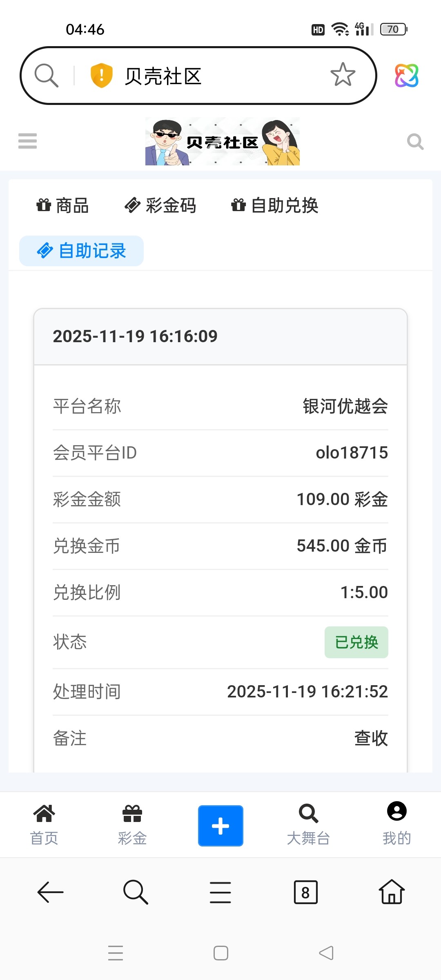
Task: Switch to the 商品 tab
Action: point(62,205)
